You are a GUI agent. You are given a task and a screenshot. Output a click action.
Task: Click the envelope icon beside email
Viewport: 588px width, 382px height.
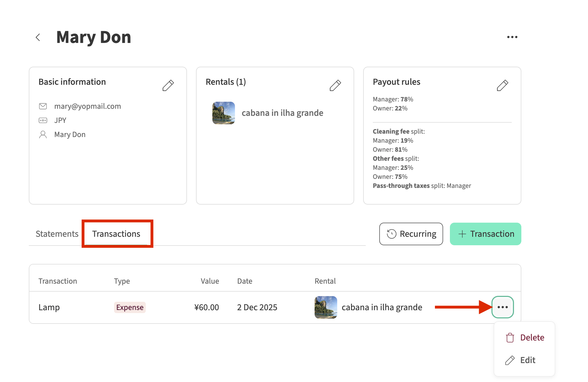point(43,106)
